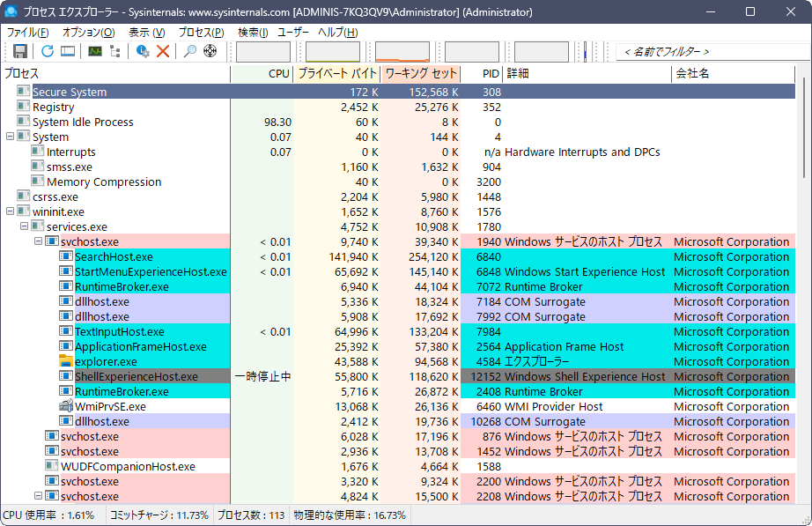This screenshot has width=812, height=526.
Task: Open the 検索(I) menu
Action: [253, 32]
